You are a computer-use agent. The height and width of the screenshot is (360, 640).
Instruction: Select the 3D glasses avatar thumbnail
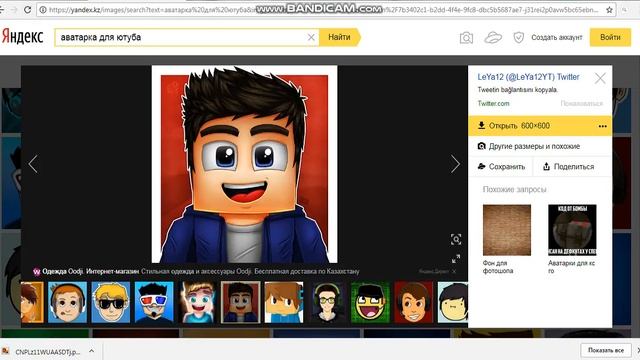pos(154,302)
